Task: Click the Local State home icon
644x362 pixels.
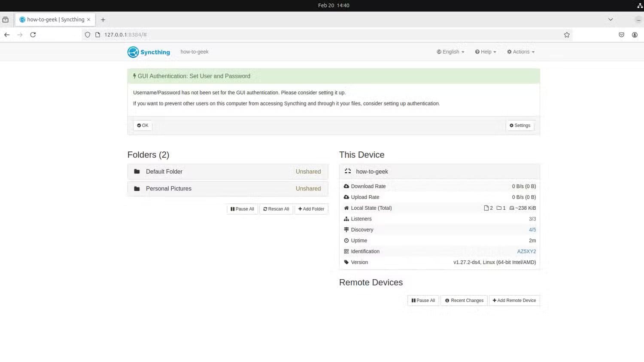Action: pos(346,208)
